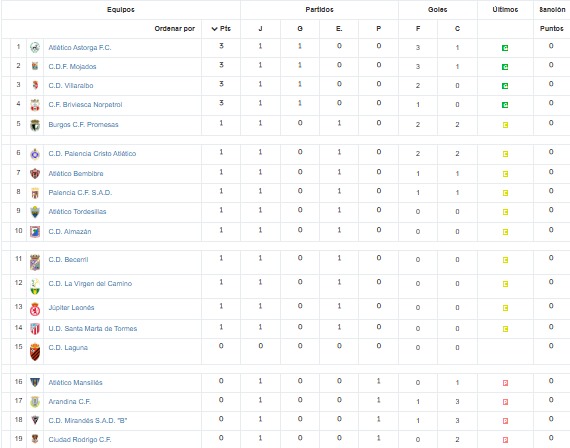This screenshot has height=448, width=570.
Task: Open the Ciudad Rodrigo C.F. team link
Action: [80, 440]
